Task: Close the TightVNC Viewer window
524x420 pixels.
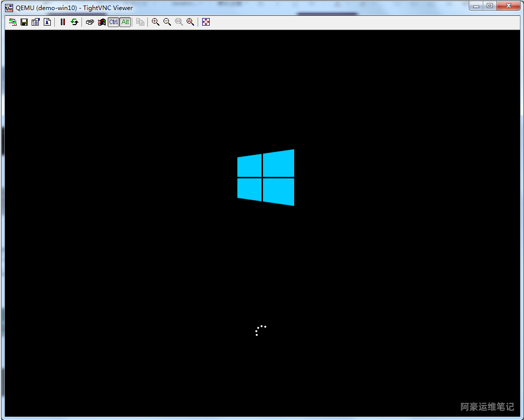Action: 508,6
